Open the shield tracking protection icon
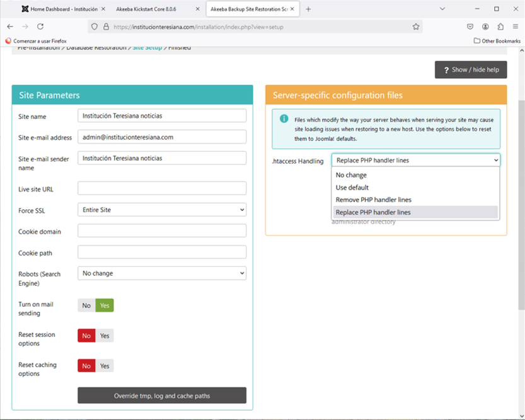525x420 pixels. (x=95, y=26)
